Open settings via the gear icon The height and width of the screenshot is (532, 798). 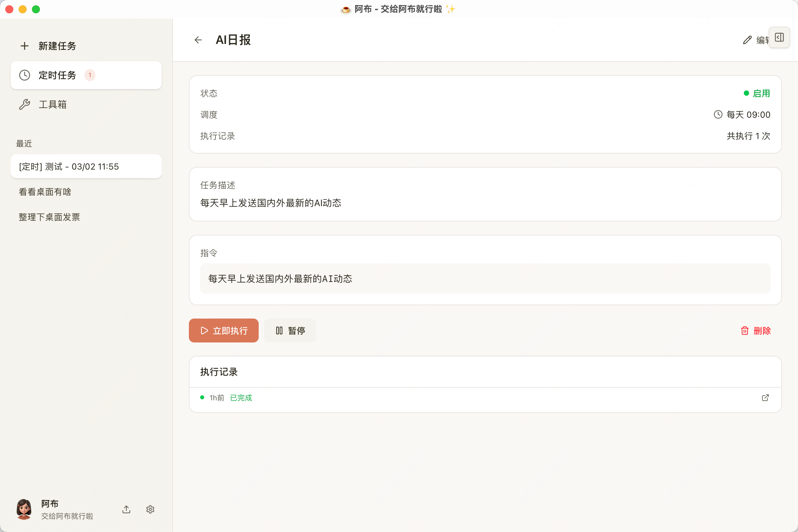point(150,509)
